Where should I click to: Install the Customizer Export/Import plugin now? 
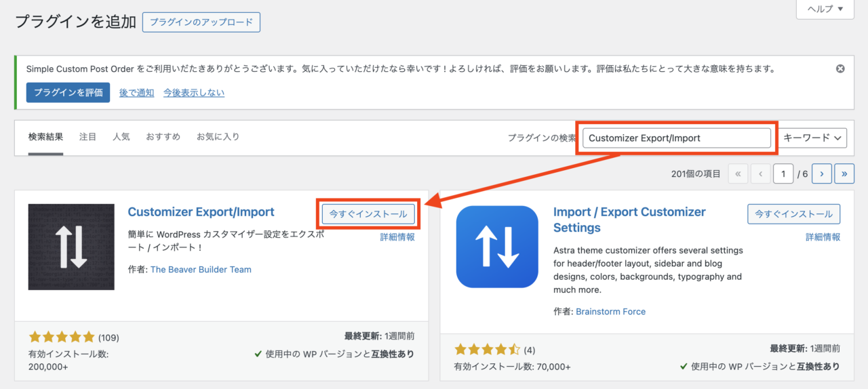click(368, 213)
